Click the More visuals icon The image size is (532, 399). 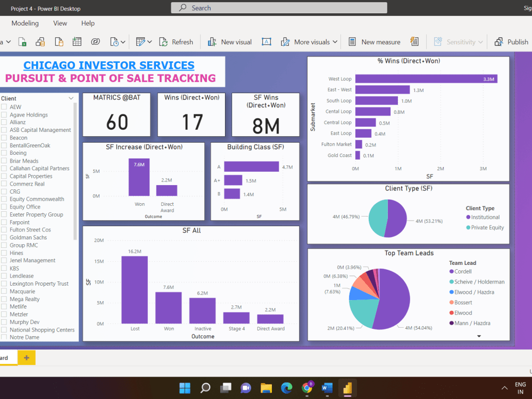285,42
